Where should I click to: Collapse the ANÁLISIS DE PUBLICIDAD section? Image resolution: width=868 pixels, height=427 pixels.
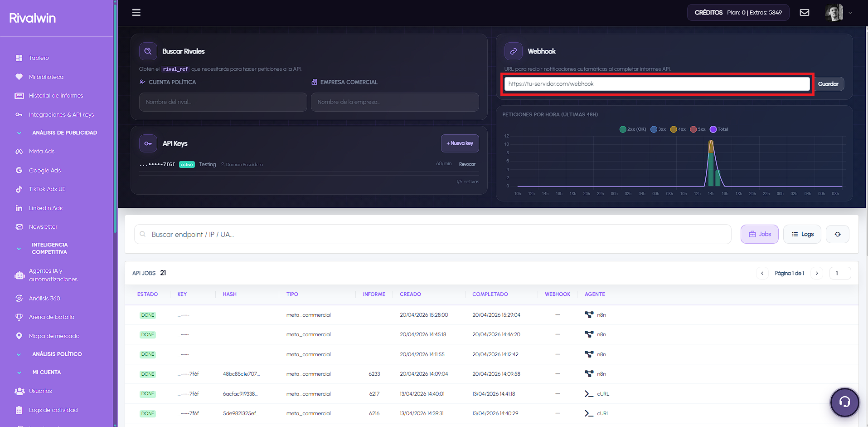coord(19,133)
